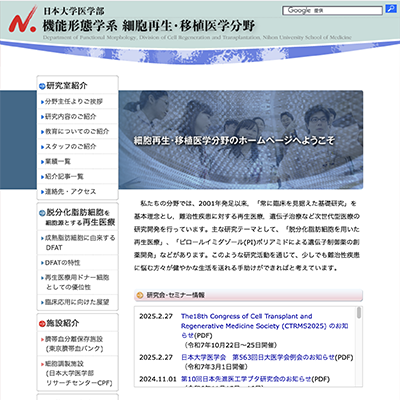Click the orange icon beside 研究会・セミナー情報
The width and height of the screenshot is (400, 400).
coord(140,295)
